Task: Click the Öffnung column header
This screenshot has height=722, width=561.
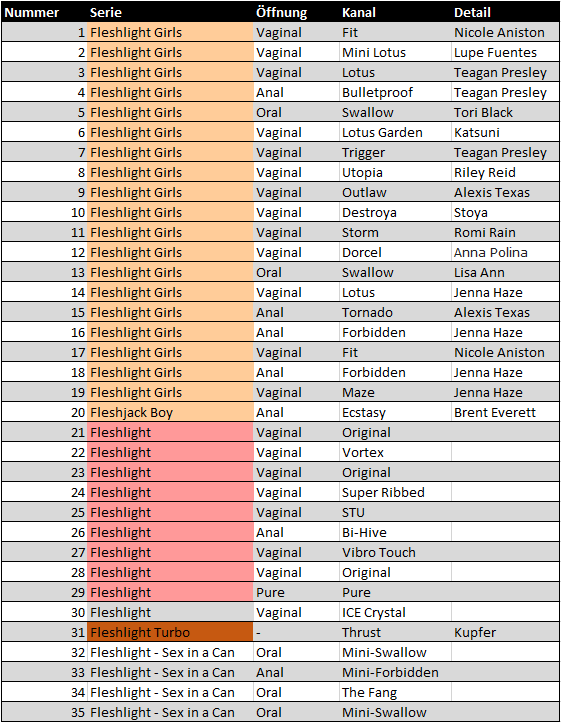Action: 296,12
